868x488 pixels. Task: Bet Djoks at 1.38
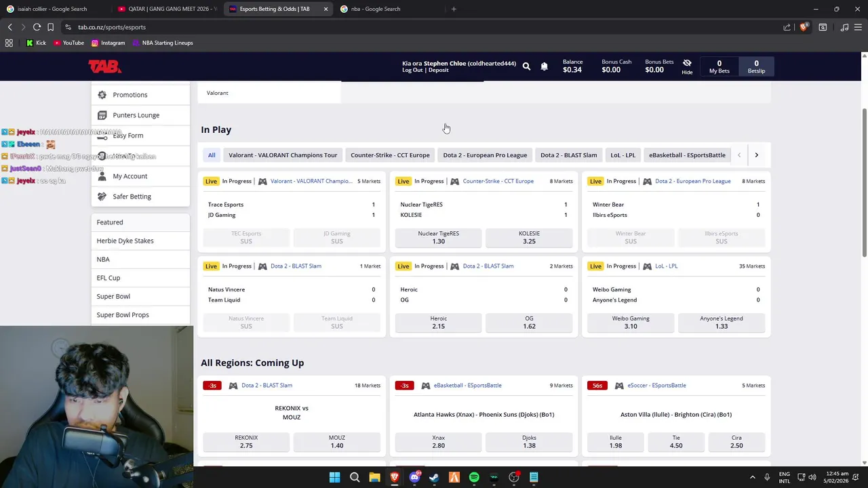529,441
